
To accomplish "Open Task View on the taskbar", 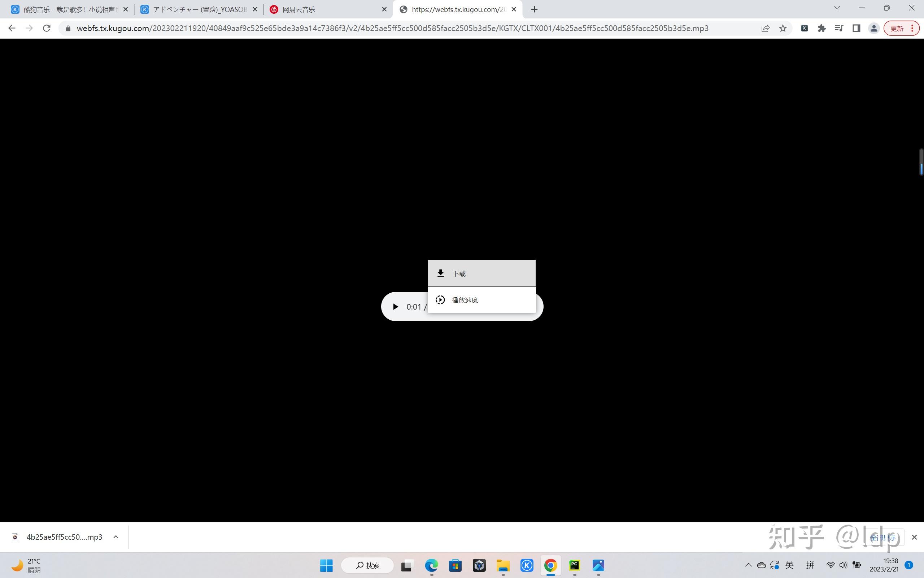I will point(407,565).
